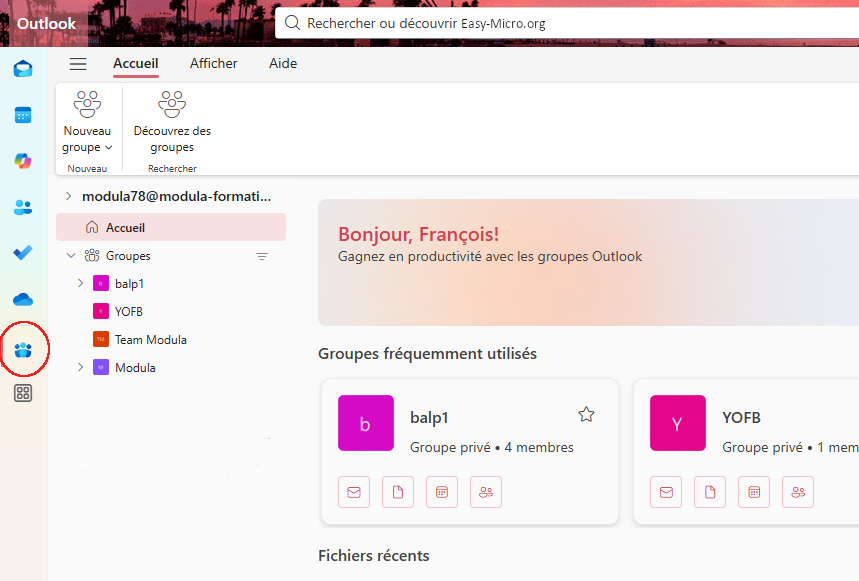Open YOFB group members icon
Viewport: 859px width, 581px height.
point(798,492)
